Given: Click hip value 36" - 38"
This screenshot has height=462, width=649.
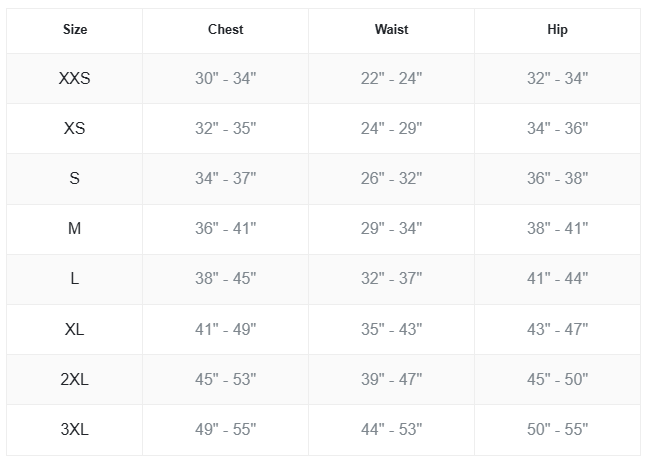Looking at the screenshot, I should [558, 179].
